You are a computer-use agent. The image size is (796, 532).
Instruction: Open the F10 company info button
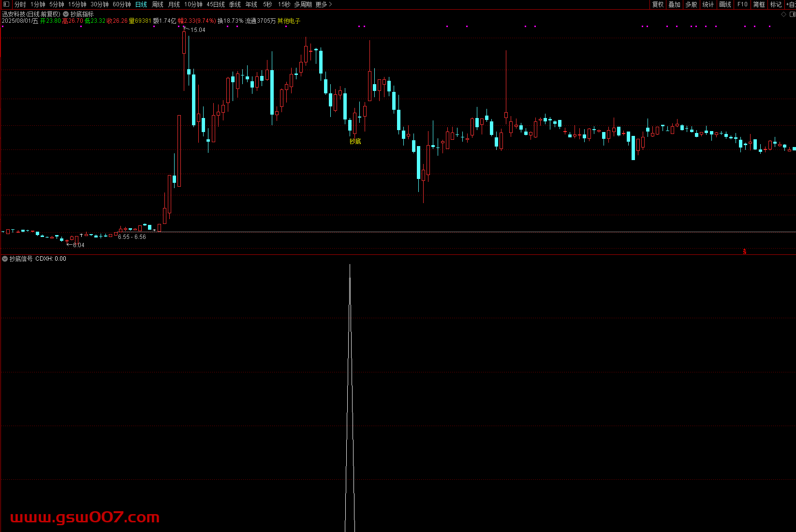tap(742, 4)
